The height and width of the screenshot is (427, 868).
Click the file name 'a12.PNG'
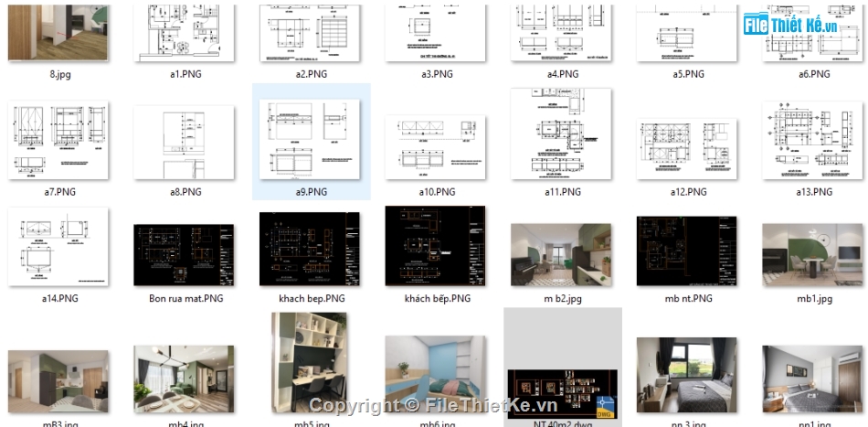pos(688,192)
